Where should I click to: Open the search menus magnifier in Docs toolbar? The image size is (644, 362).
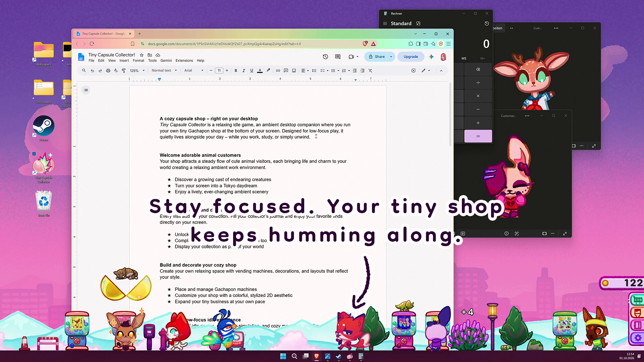[x=84, y=70]
